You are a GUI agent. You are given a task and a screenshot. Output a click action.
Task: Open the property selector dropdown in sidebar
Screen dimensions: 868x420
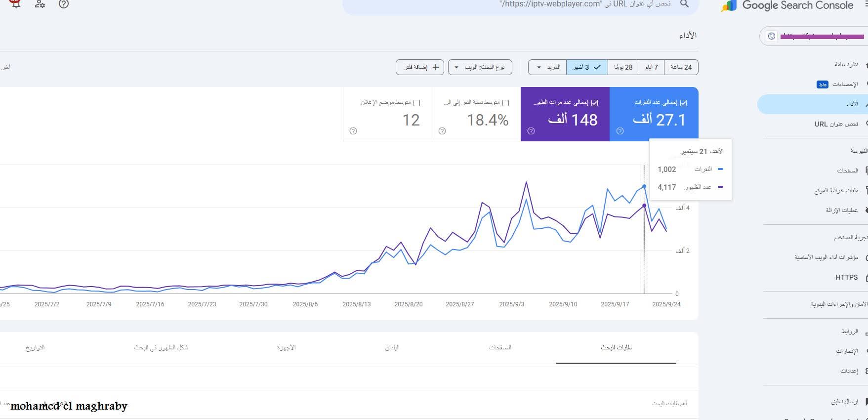tap(815, 36)
